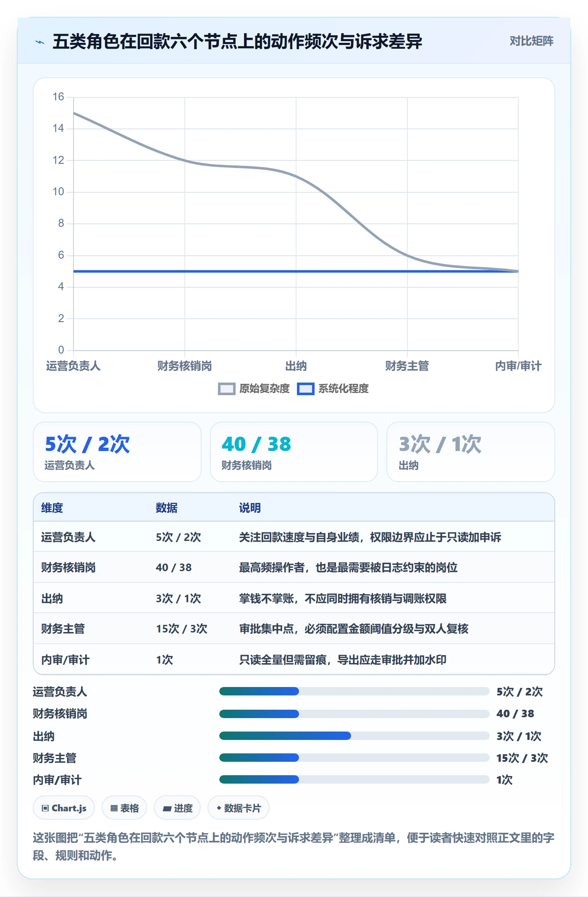This screenshot has width=588, height=897.
Task: Click the Chart.js tag chip
Action: pos(64,808)
